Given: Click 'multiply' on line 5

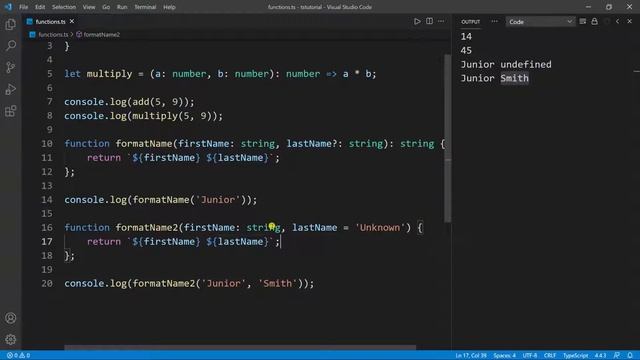Looking at the screenshot, I should (x=109, y=74).
